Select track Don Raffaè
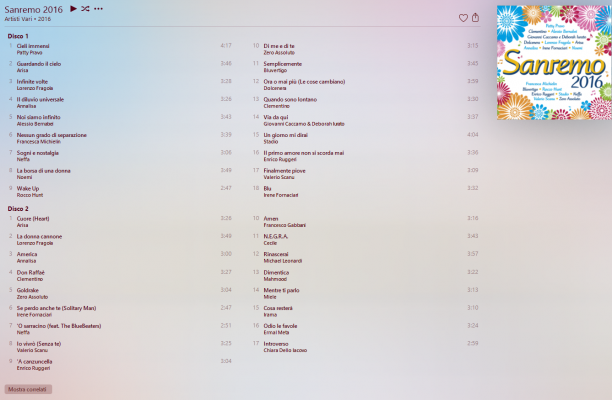612x400 pixels. coord(30,272)
